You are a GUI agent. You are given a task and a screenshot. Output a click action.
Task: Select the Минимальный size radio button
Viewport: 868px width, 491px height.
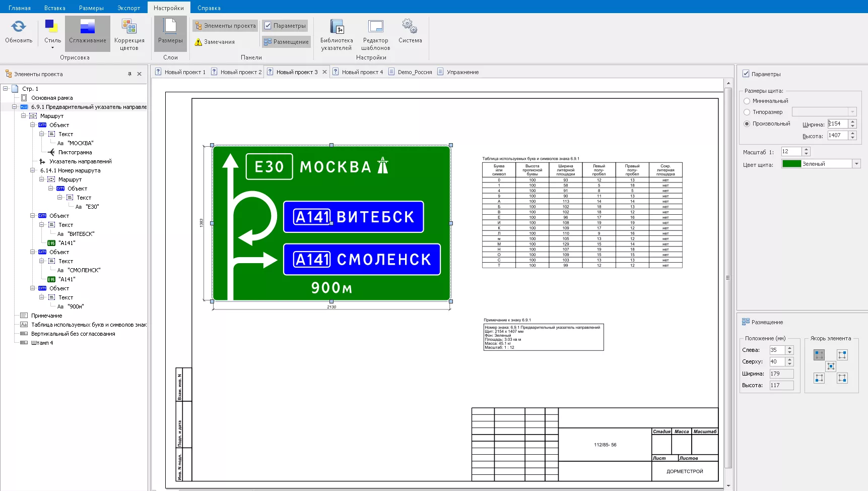point(747,101)
